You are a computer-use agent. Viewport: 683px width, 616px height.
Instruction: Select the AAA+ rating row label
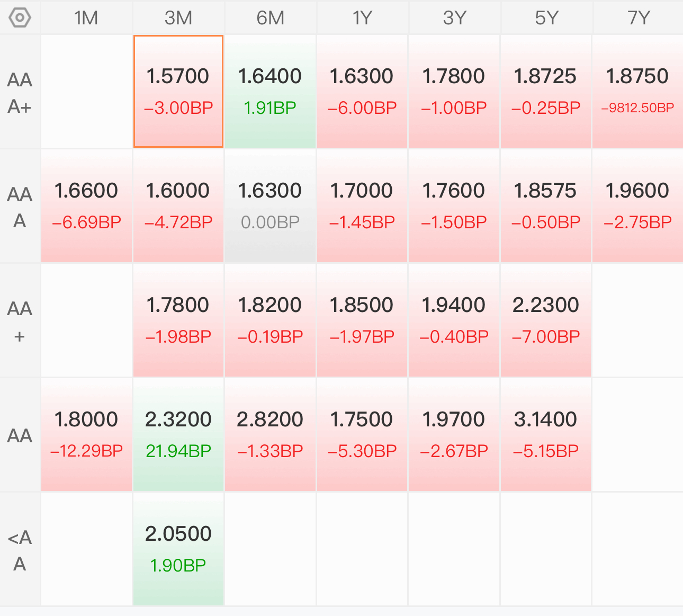click(x=20, y=92)
